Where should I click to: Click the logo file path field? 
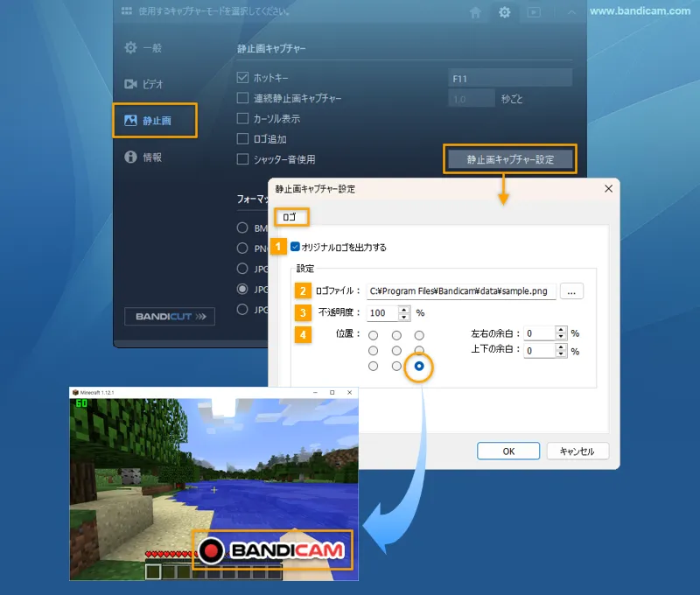[x=461, y=291]
